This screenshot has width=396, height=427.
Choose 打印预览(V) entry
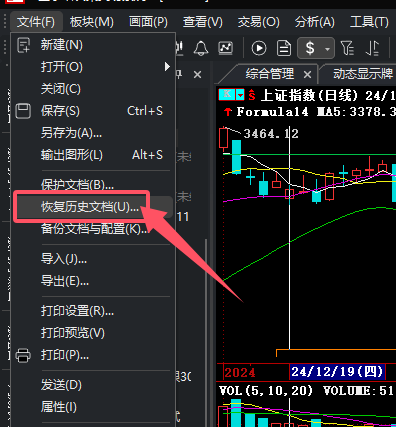(x=93, y=333)
